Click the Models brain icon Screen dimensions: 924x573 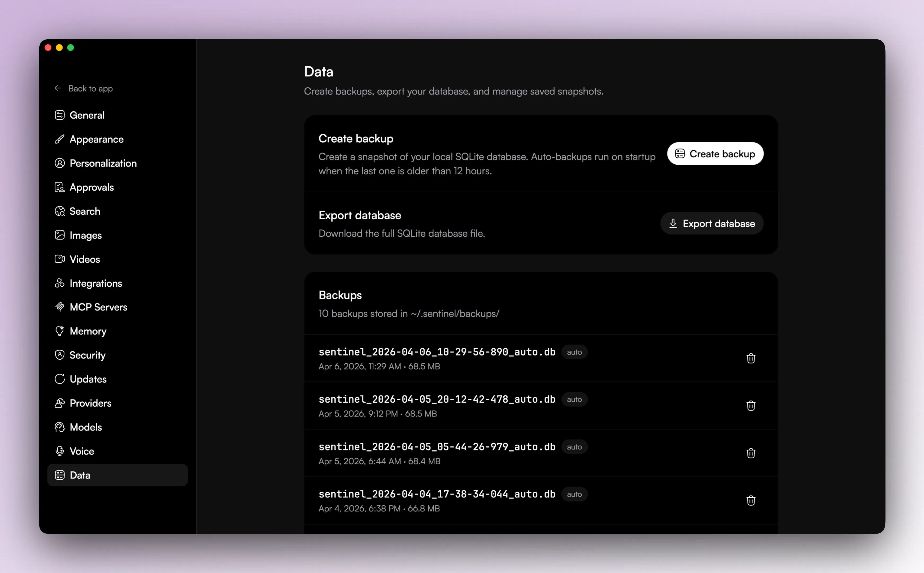[59, 427]
